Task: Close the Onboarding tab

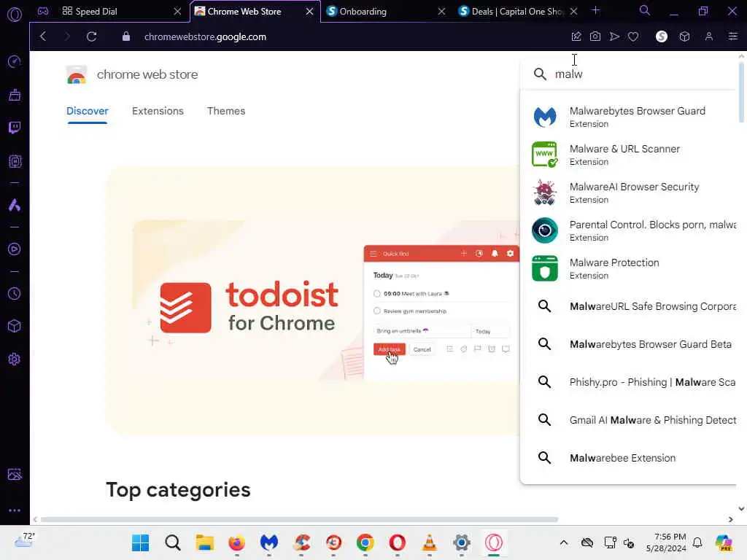Action: click(441, 12)
